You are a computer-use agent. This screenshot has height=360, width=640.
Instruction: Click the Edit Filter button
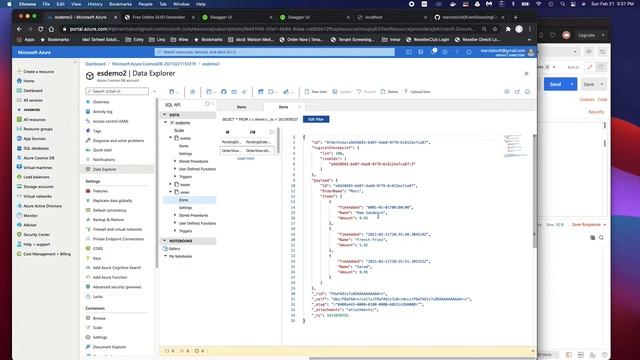316,119
